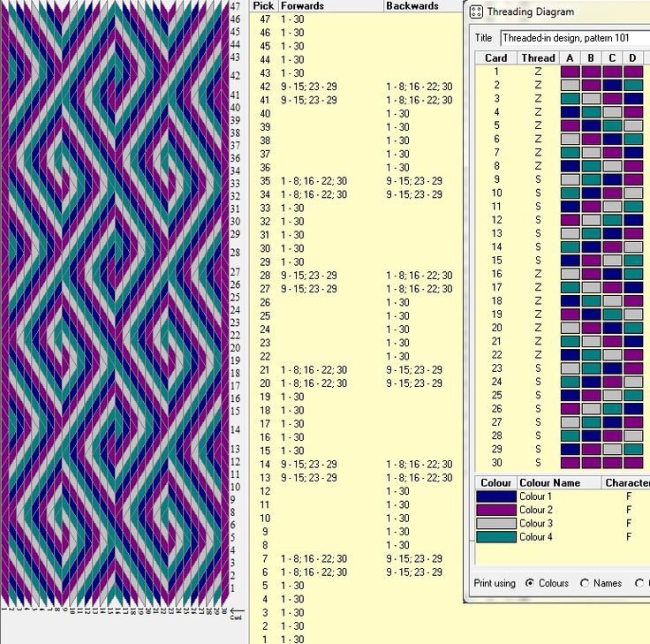This screenshot has width=650, height=644.
Task: Click Backwards cell '1 - 30' of pick 10
Action: click(397, 518)
